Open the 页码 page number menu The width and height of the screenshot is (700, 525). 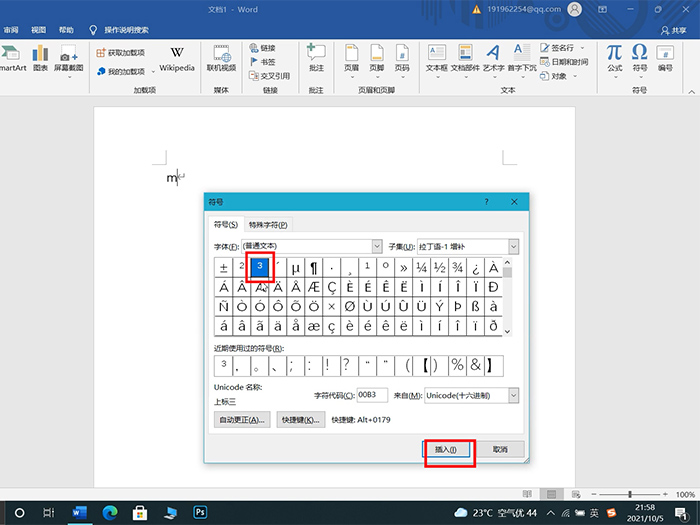pos(402,60)
